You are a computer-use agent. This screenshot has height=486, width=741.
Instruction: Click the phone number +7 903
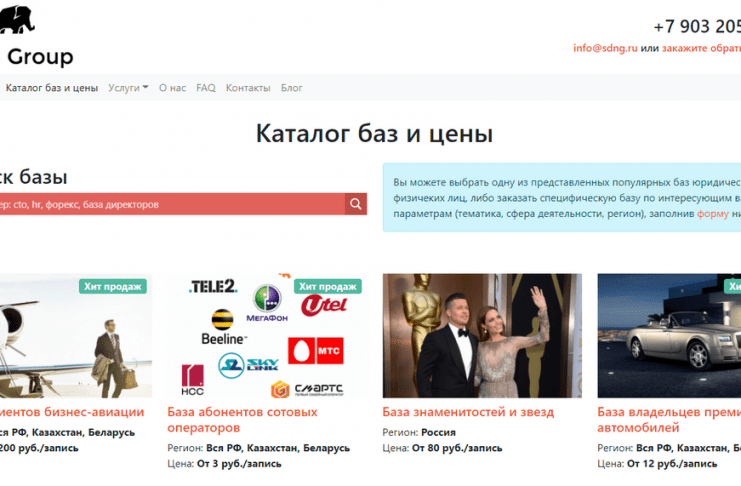697,26
